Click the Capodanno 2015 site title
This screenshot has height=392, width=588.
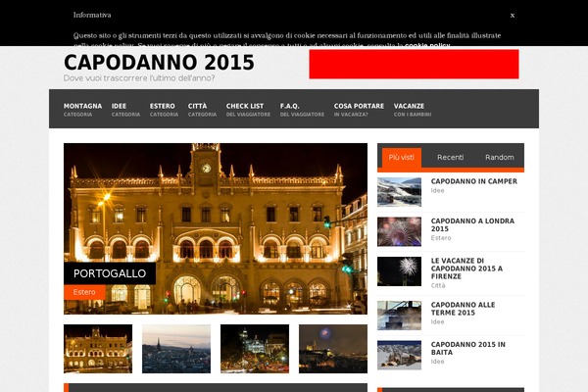159,63
